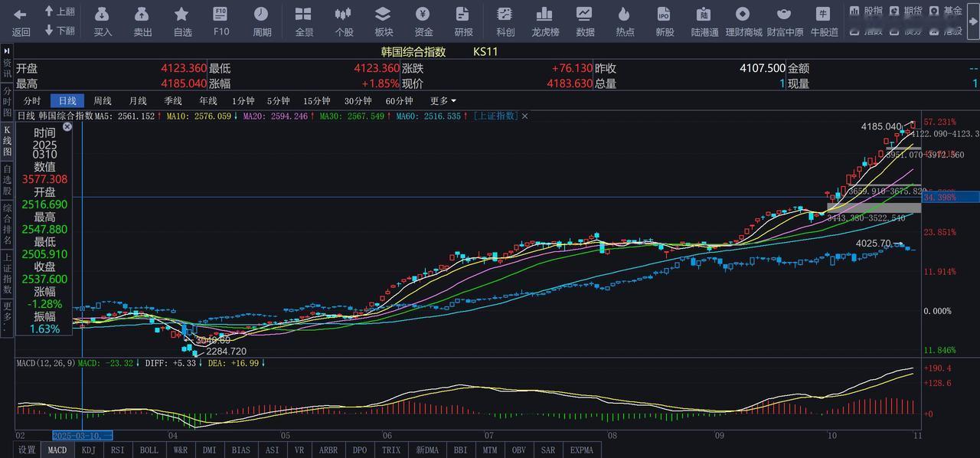Select the KDJ indicator tab

click(88, 450)
